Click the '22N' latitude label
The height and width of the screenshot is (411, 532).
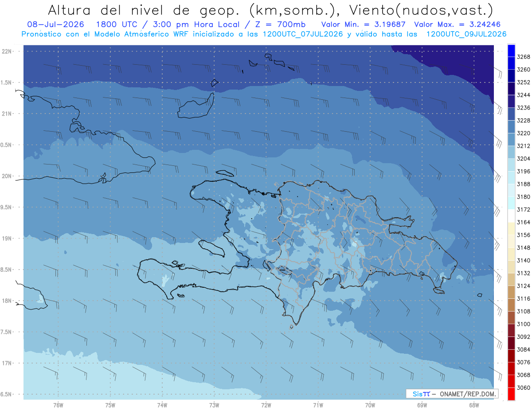pos(7,51)
